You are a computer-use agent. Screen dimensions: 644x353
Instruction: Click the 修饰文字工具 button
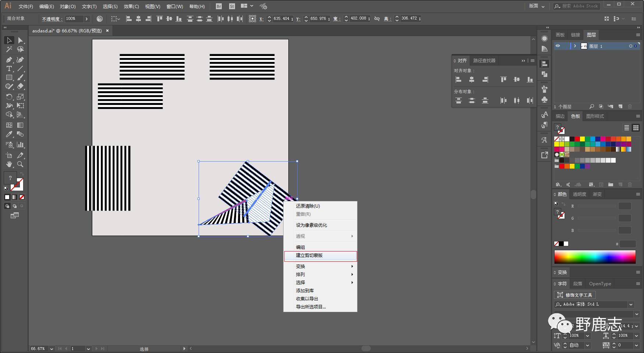point(574,295)
